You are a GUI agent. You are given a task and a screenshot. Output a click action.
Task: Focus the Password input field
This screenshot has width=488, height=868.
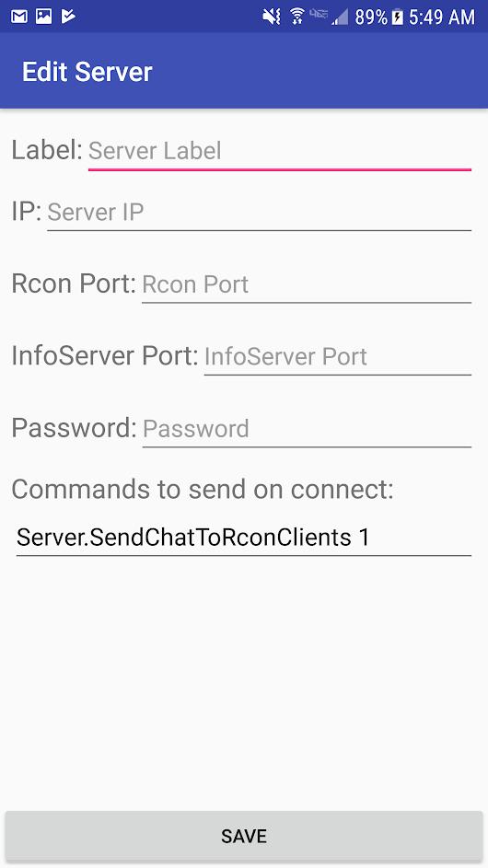point(307,429)
